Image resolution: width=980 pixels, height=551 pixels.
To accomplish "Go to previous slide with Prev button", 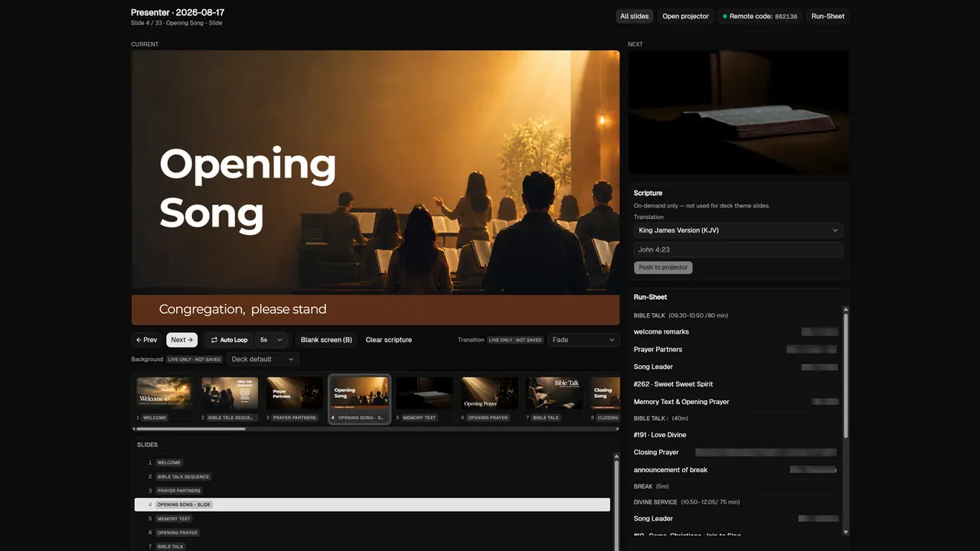I will (x=147, y=340).
